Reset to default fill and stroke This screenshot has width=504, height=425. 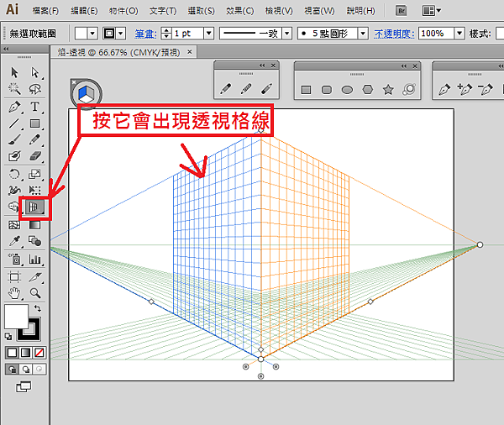point(8,337)
